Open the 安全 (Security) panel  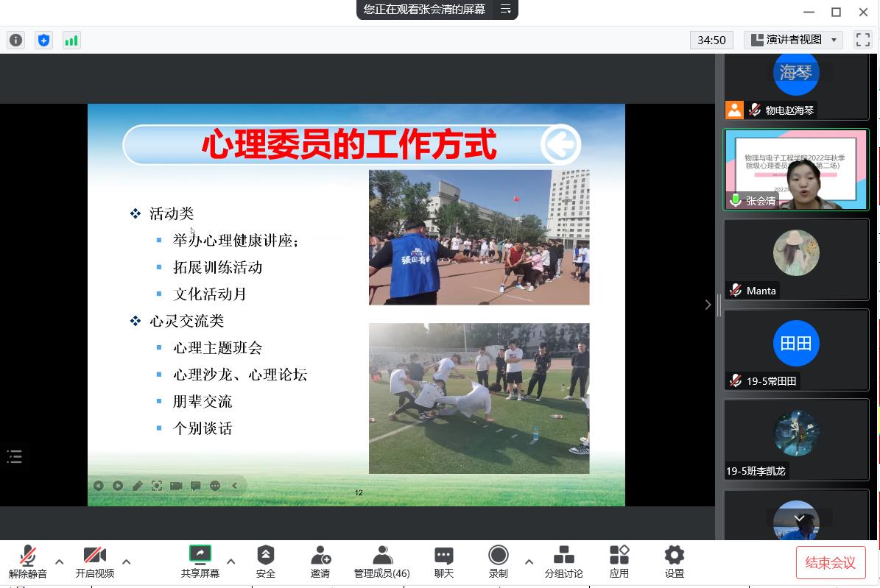click(265, 562)
